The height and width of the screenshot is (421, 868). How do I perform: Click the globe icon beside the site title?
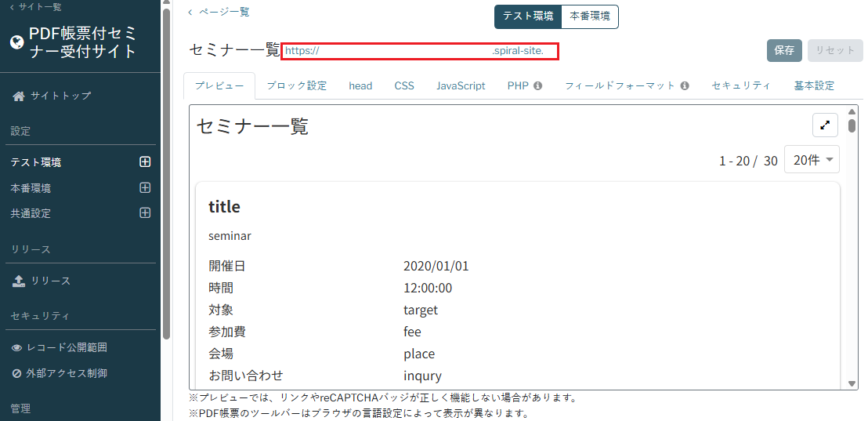[16, 42]
